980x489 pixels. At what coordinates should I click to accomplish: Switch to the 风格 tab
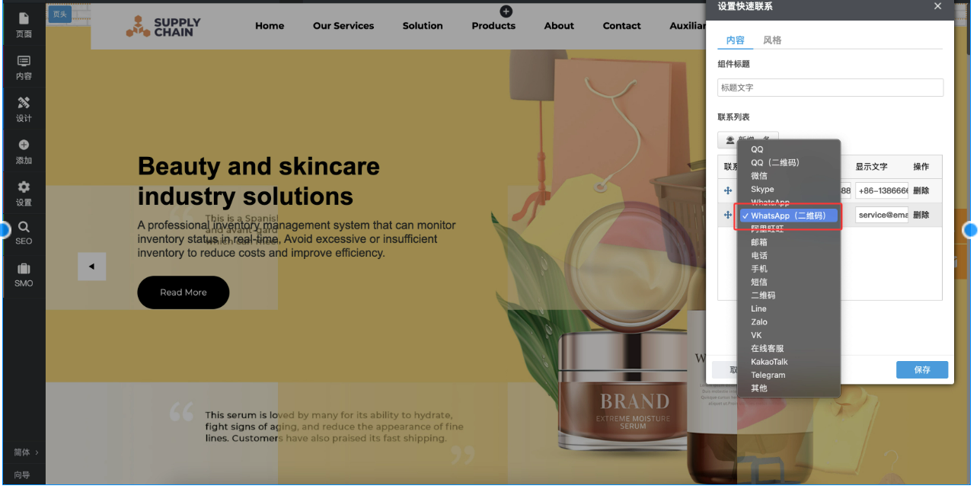coord(772,40)
